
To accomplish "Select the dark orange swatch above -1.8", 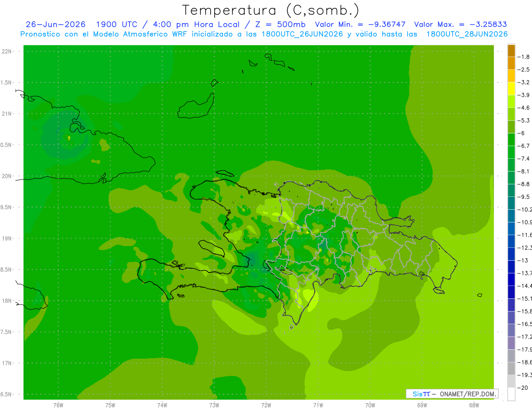I will [511, 51].
